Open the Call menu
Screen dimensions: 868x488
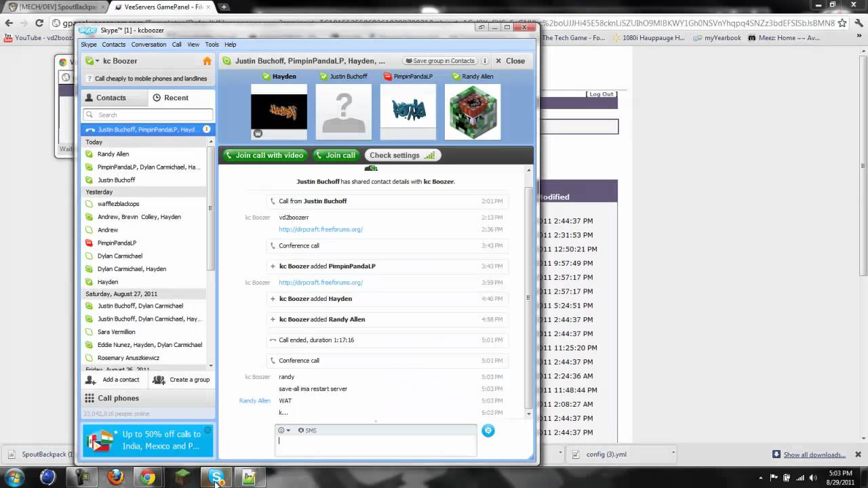176,45
